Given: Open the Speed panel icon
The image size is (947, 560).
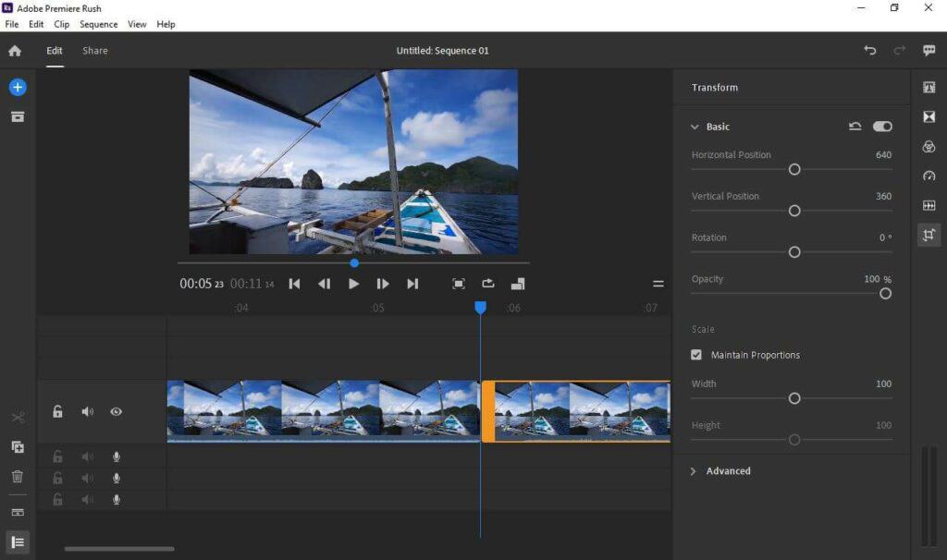Looking at the screenshot, I should 929,176.
